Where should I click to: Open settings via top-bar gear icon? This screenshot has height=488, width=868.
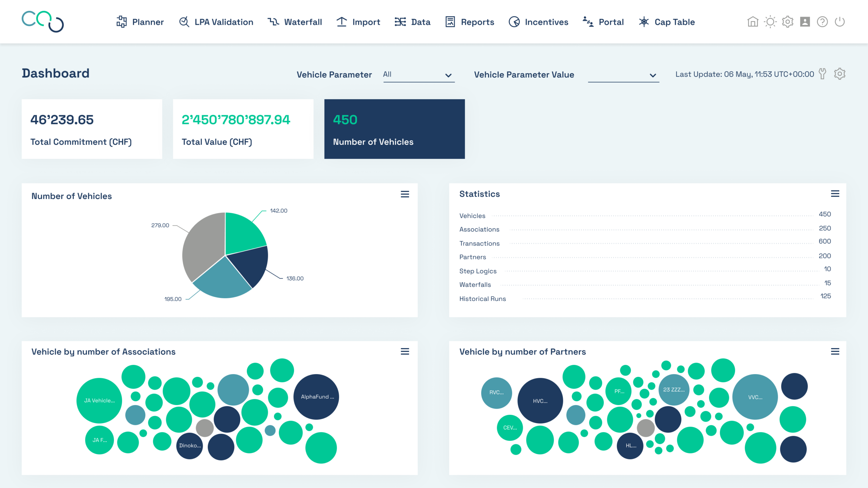[787, 22]
